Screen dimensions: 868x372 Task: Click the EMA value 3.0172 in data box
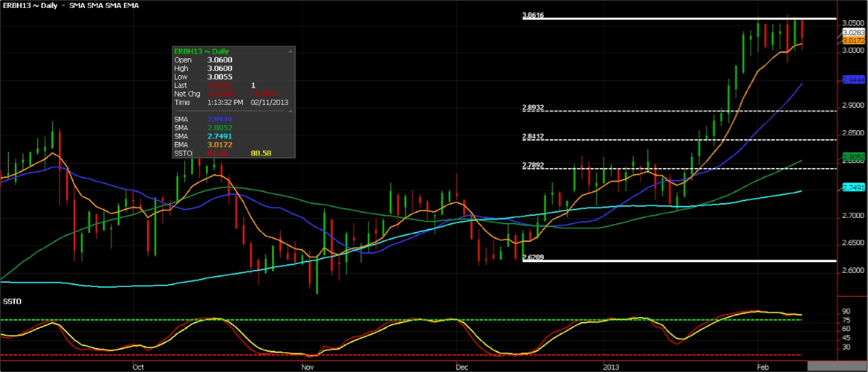[x=220, y=144]
